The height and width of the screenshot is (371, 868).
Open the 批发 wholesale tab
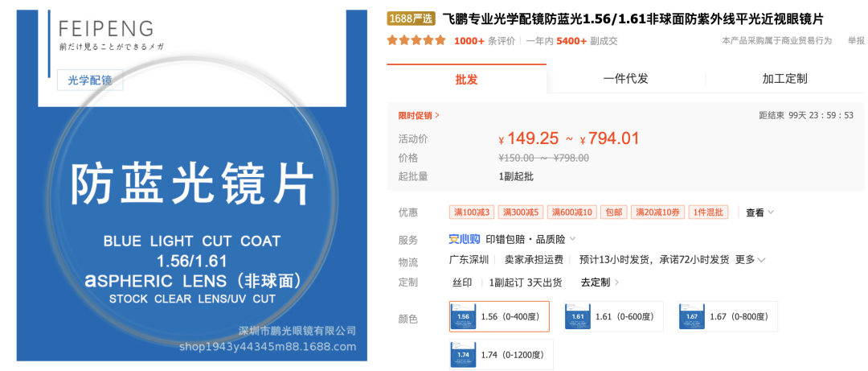[466, 79]
